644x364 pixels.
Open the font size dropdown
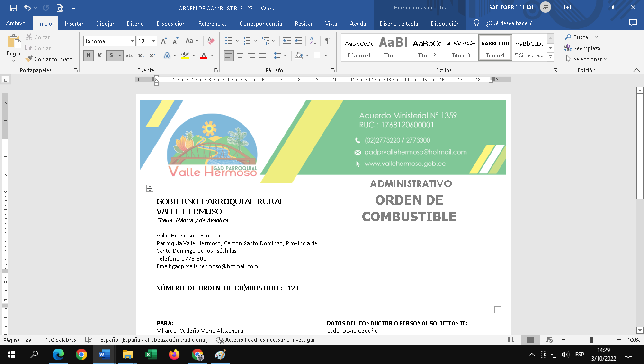(x=153, y=41)
